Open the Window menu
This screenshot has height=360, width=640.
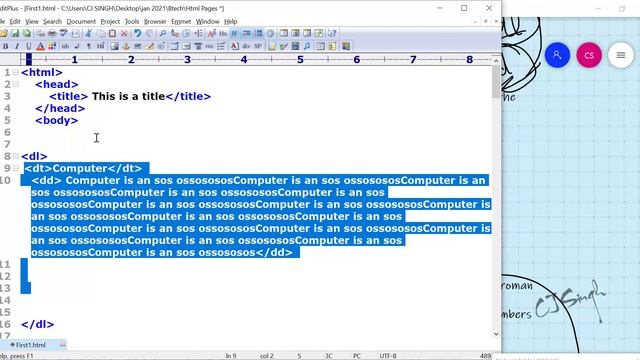tap(207, 22)
